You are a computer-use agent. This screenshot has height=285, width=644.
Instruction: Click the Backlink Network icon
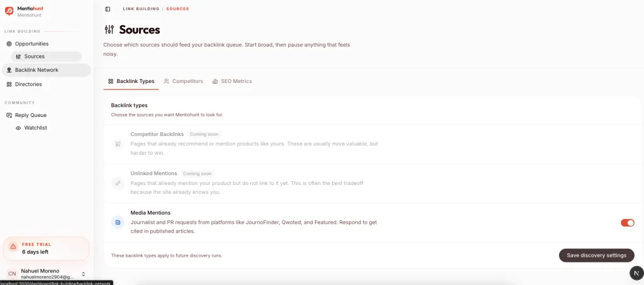[x=9, y=70]
